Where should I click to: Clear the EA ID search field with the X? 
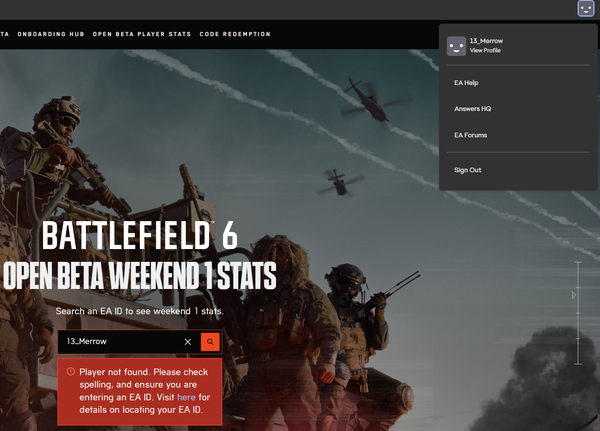(x=188, y=341)
